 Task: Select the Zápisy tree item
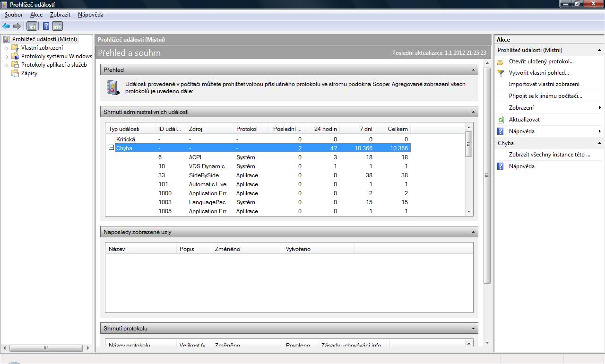[x=29, y=73]
